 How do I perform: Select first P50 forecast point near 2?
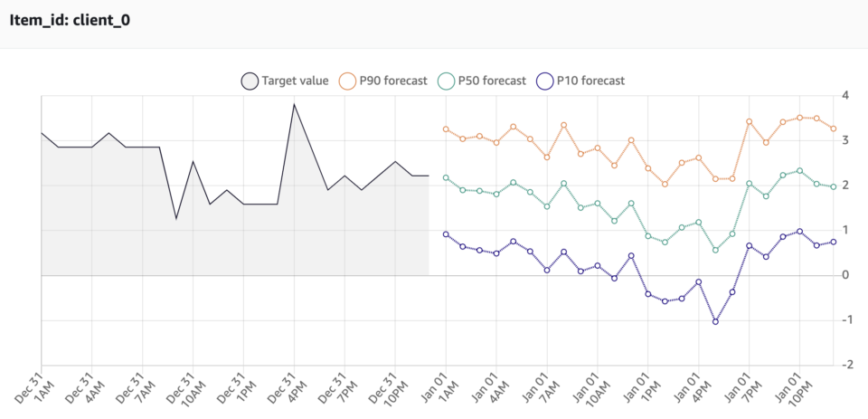tap(446, 178)
